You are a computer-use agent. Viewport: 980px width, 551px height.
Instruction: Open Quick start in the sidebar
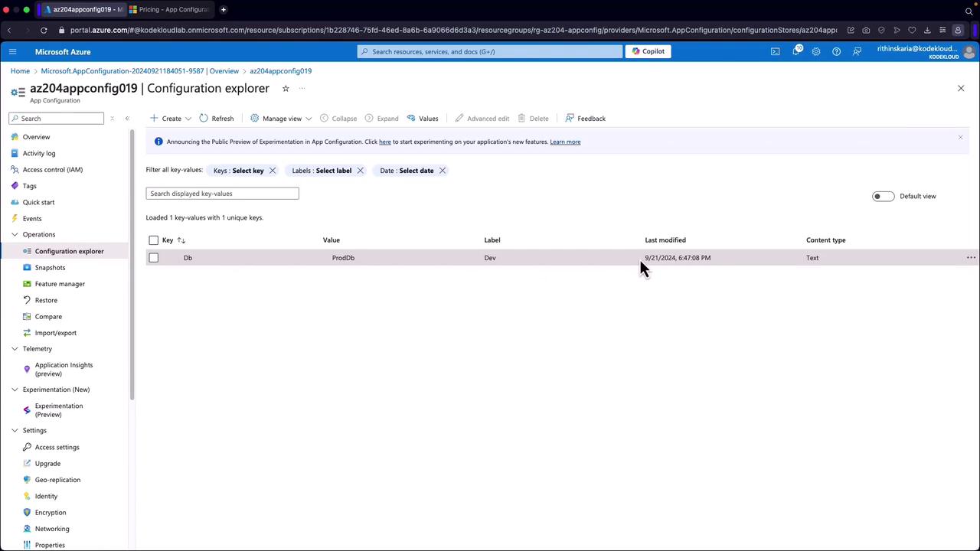coord(38,202)
